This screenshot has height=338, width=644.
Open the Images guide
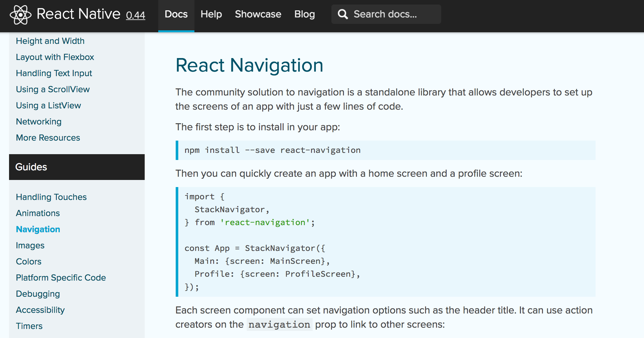tap(30, 245)
